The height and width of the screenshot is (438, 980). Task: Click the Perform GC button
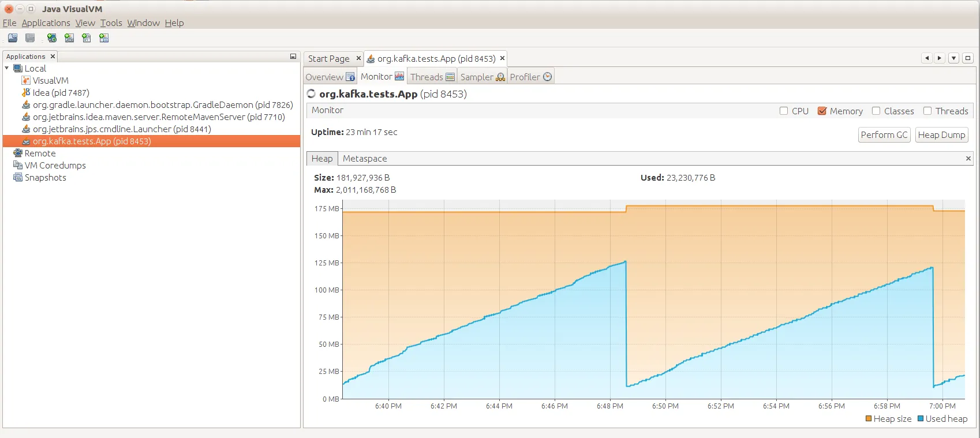(x=884, y=135)
